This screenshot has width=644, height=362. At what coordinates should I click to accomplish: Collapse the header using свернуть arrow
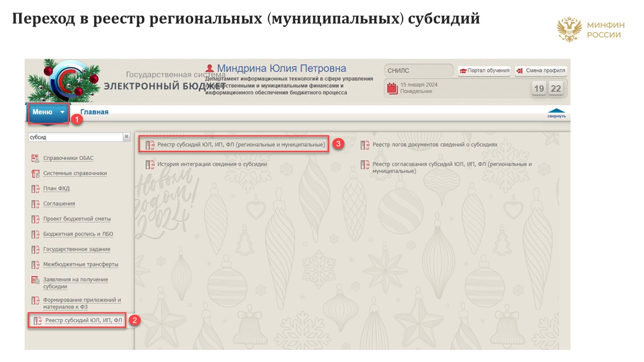(556, 113)
